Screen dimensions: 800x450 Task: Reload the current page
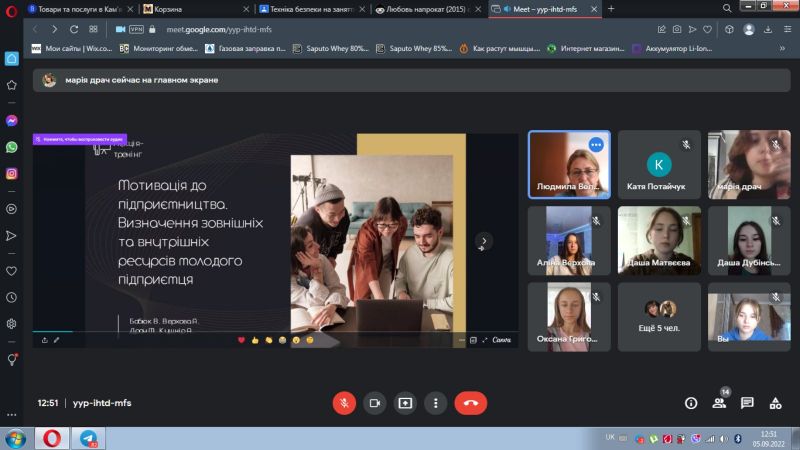74,30
